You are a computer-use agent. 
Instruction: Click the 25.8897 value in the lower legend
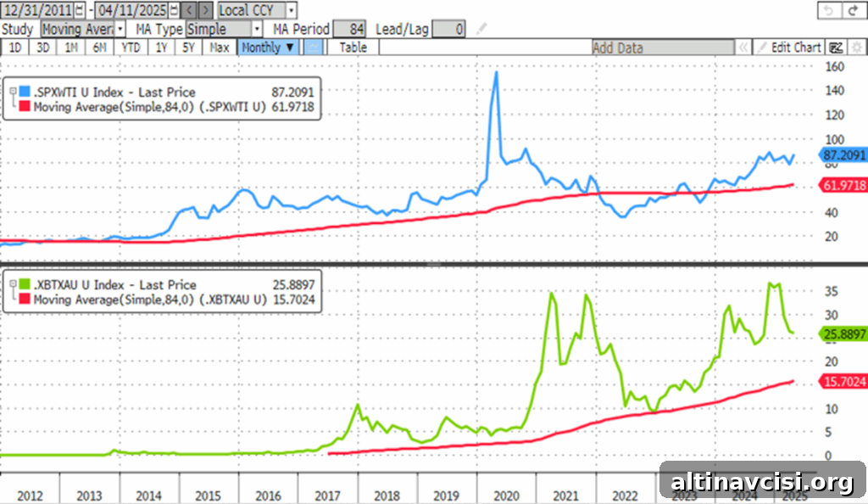(293, 285)
